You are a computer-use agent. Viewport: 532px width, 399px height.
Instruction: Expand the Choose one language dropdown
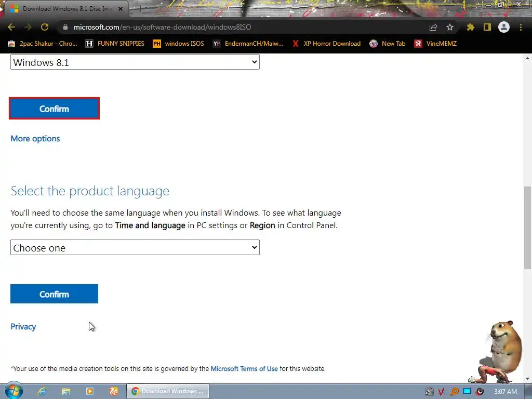point(135,248)
